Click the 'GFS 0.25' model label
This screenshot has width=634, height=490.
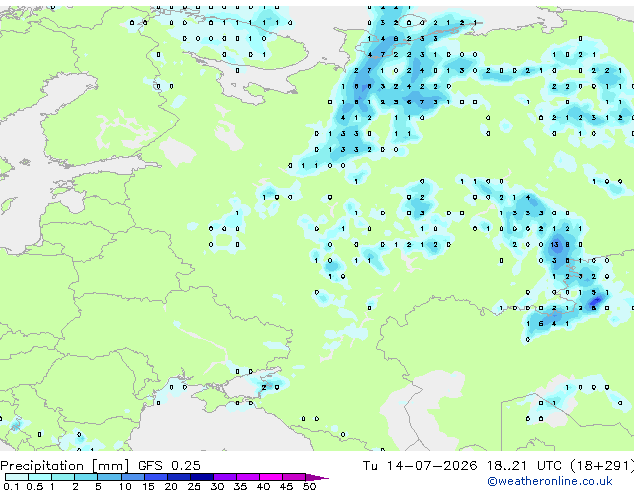(x=169, y=466)
